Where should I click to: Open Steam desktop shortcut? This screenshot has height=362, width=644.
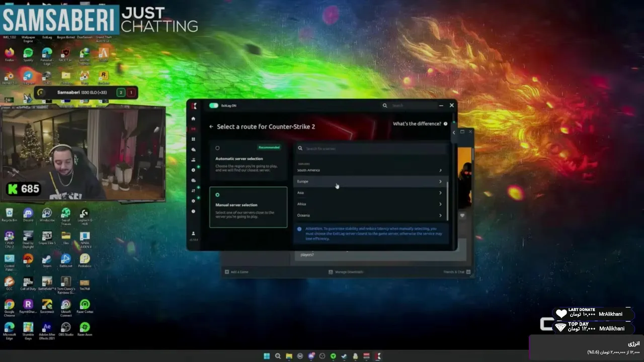[x=47, y=261]
